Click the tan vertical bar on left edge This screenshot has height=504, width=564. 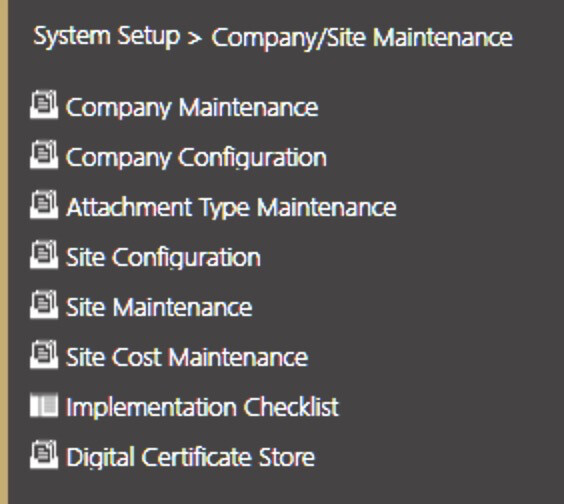(x=4, y=252)
